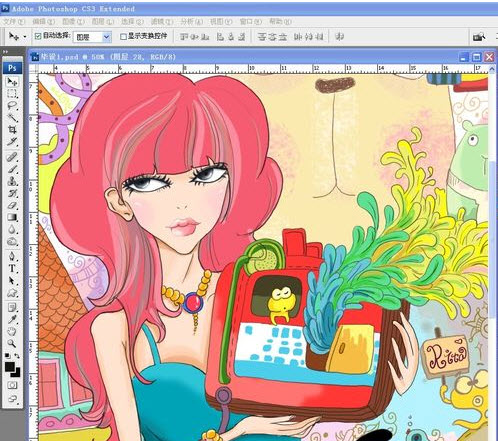Screen dimensions: 498x441
Task: Open the 图层 auto-select dropdown
Action: 92,37
